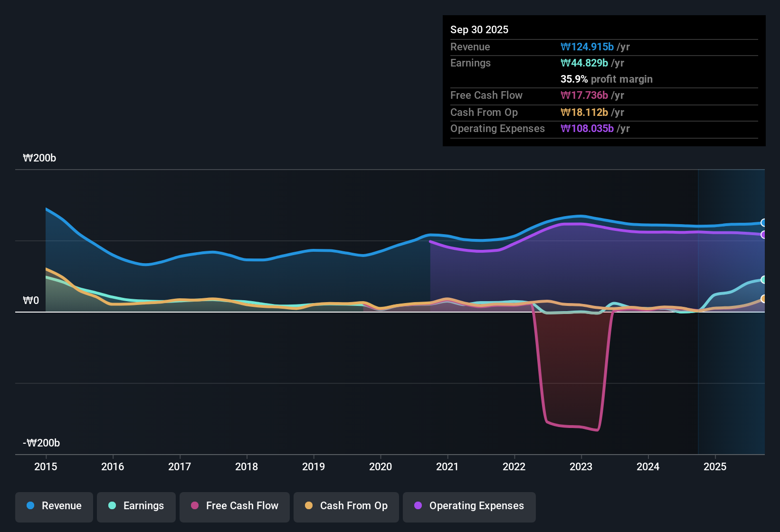
Task: Click the orange Cash From Op legend dot
Action: click(x=308, y=506)
